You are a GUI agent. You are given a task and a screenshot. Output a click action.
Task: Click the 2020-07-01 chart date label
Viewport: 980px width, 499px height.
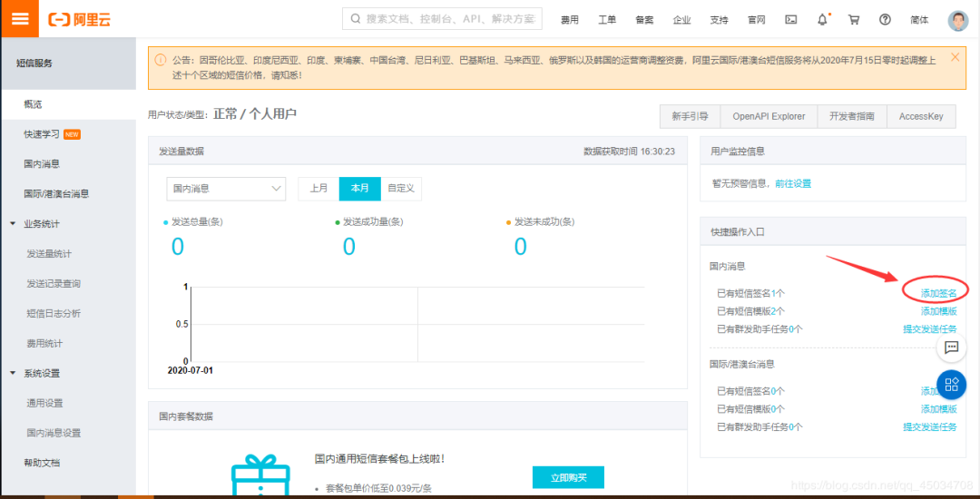tap(190, 370)
